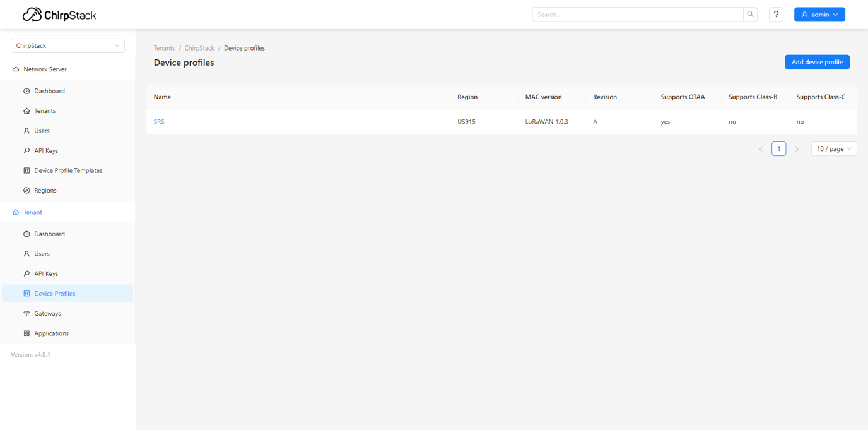Select the Applications grid icon
Screen dimensions: 868x430
pyautogui.click(x=26, y=333)
